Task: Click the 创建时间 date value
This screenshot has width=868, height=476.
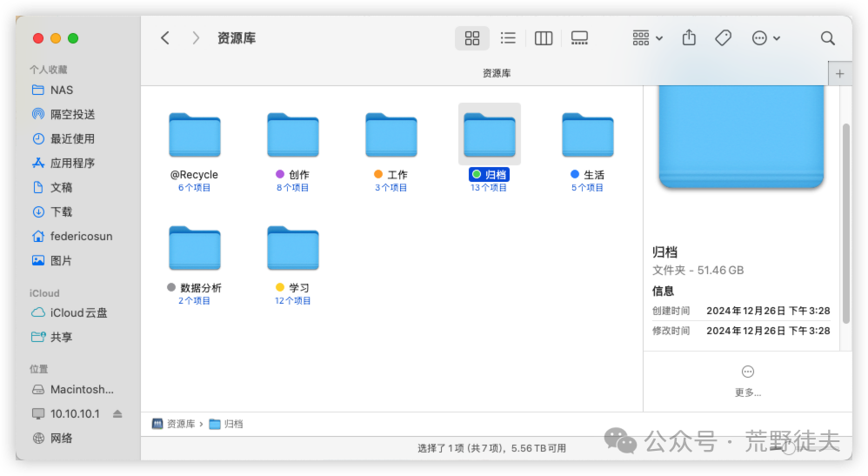Action: point(768,311)
